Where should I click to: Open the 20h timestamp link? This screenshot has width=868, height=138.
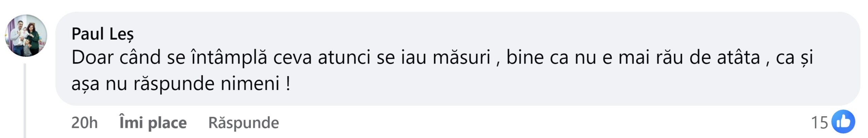(84, 122)
